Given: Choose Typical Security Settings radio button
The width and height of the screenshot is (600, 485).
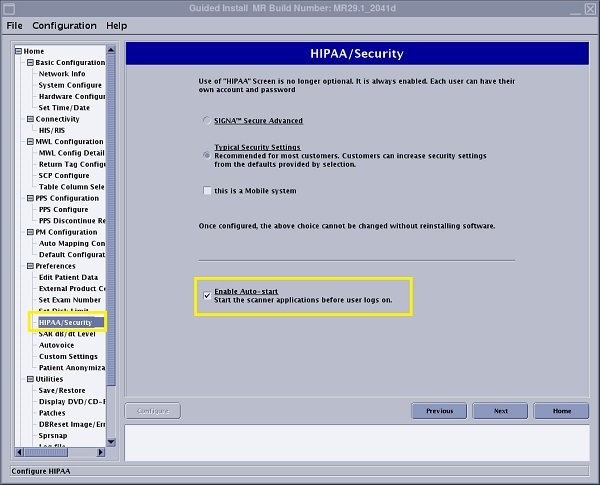Looking at the screenshot, I should click(x=206, y=155).
